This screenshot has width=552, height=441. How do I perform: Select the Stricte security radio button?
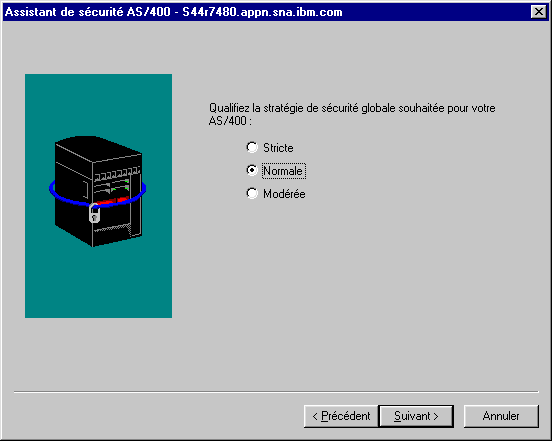(252, 147)
